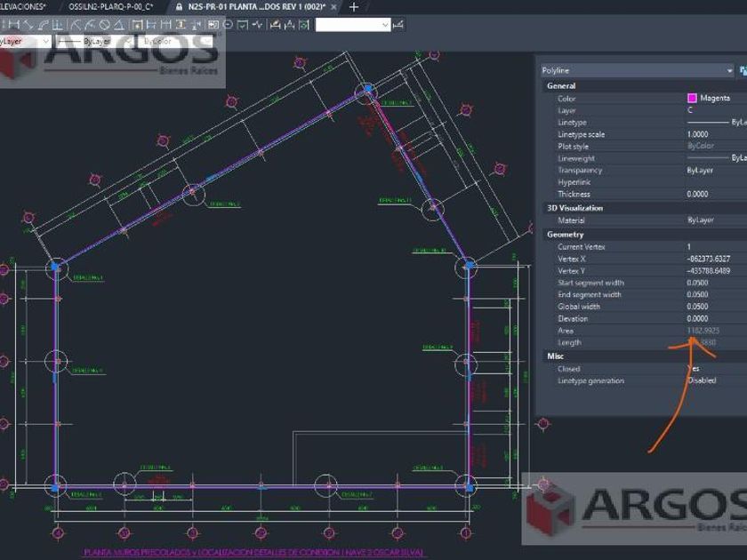Viewport: 747px width, 560px height.
Task: Switch to the OSSILN2-PLARQ-P-00_C tab
Action: point(110,6)
